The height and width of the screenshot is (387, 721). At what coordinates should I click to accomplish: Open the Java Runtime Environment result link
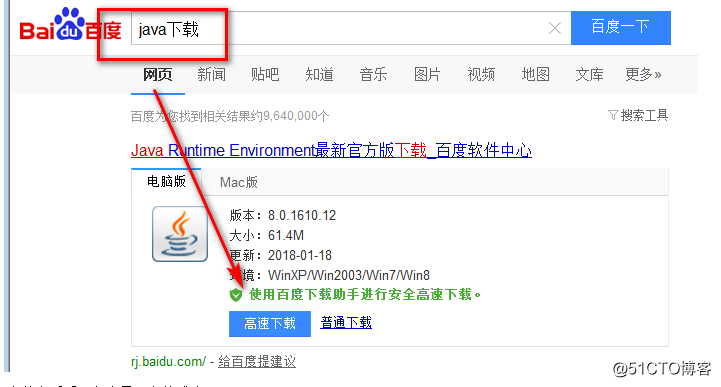(x=332, y=150)
